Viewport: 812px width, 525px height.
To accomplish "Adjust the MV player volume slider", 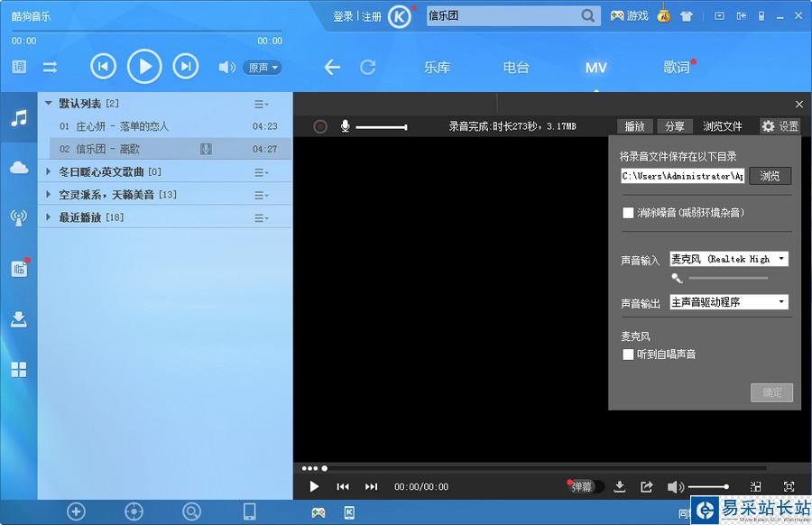I will [708, 487].
